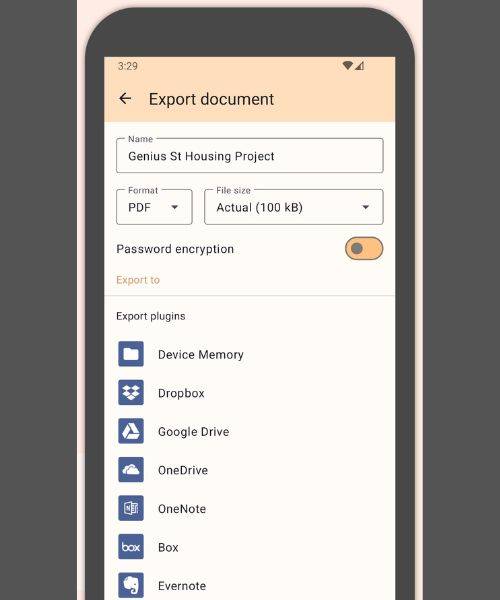The width and height of the screenshot is (500, 600).
Task: Tap the back arrow icon
Action: coord(125,99)
